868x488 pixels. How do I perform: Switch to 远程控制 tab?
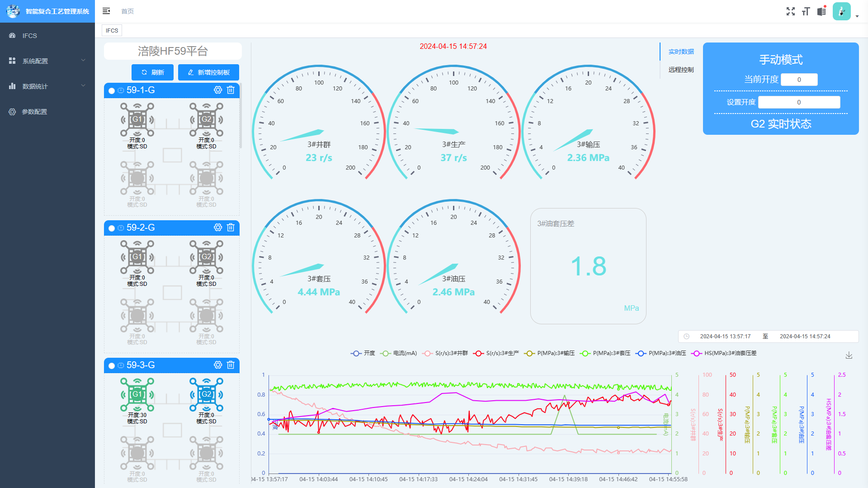tap(681, 70)
